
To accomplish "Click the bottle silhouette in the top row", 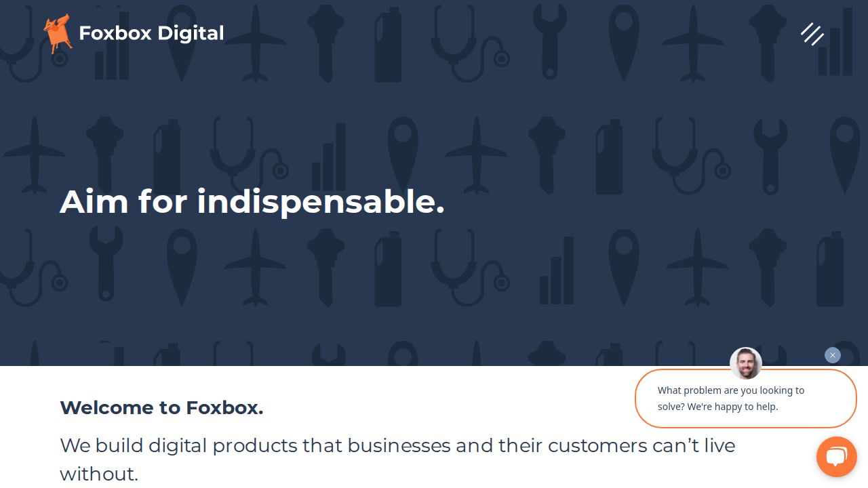I will point(388,45).
